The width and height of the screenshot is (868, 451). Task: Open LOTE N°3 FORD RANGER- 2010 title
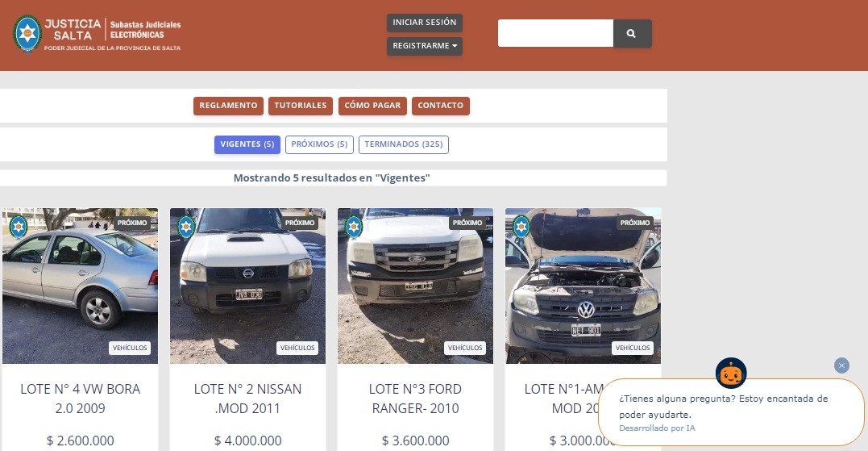click(x=415, y=399)
